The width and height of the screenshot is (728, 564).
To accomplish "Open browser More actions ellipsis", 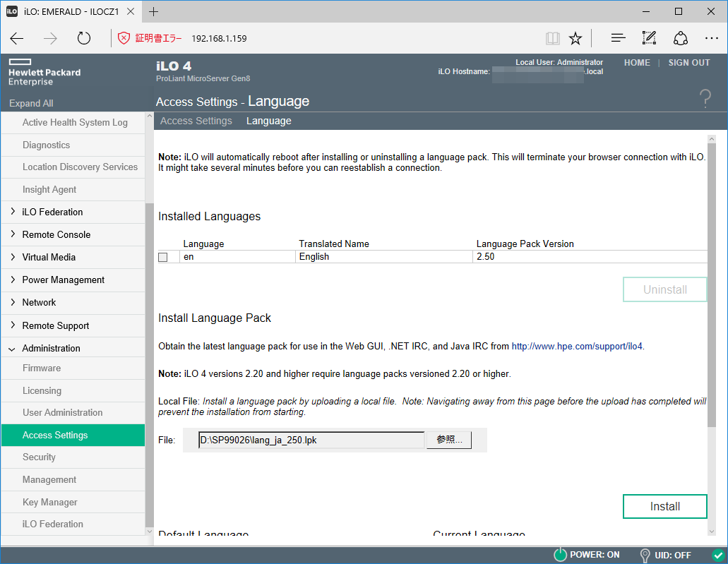I will pyautogui.click(x=711, y=38).
